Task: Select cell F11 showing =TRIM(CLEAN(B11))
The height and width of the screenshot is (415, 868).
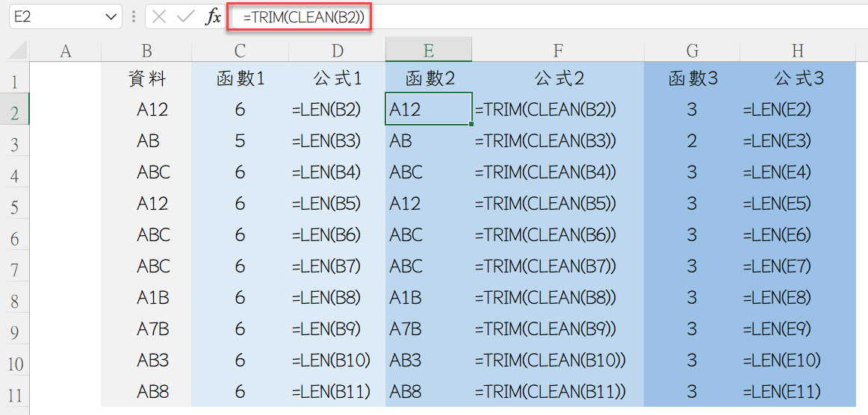Action: [557, 392]
